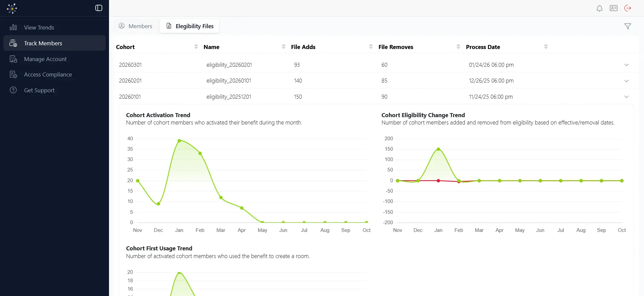Open notifications bell
The width and height of the screenshot is (644, 296).
coord(599,8)
